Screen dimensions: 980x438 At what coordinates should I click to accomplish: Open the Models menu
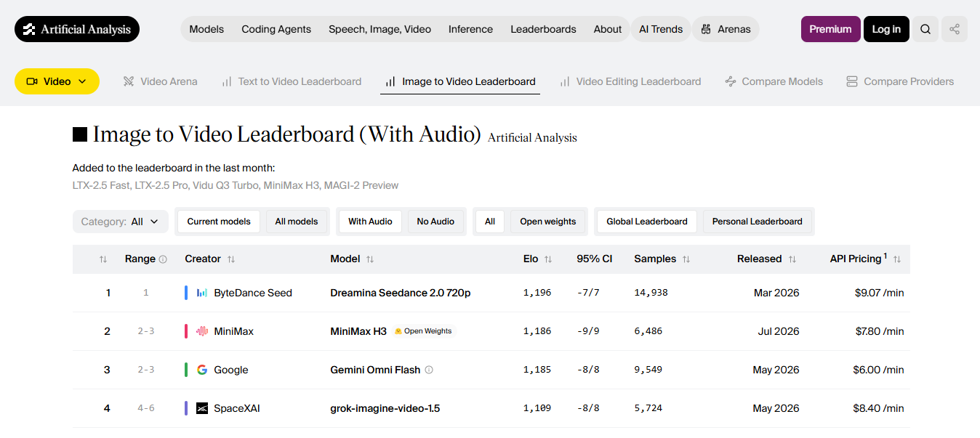(206, 29)
